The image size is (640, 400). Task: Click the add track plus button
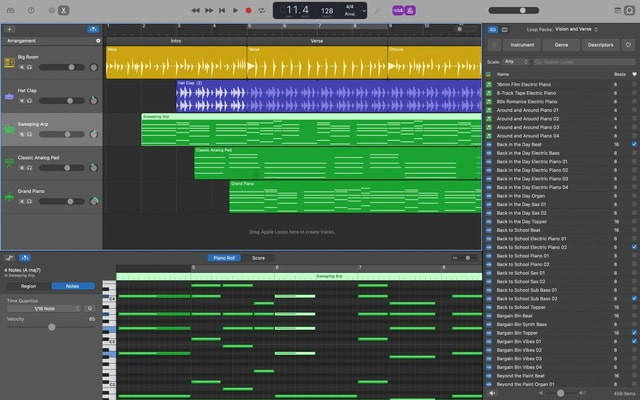pyautogui.click(x=10, y=30)
